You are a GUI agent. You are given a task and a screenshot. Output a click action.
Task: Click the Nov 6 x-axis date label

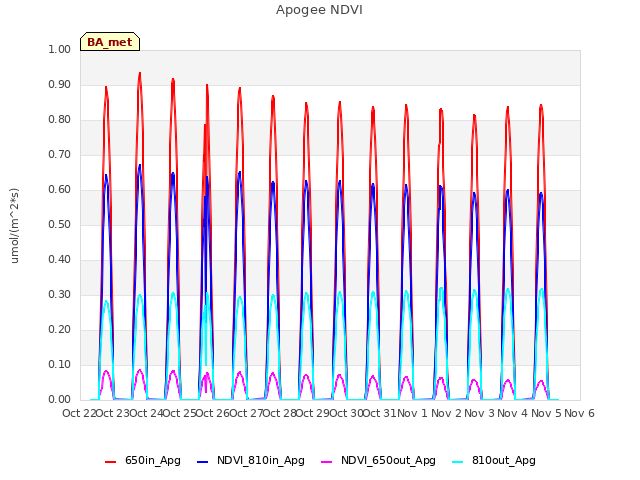coord(580,413)
